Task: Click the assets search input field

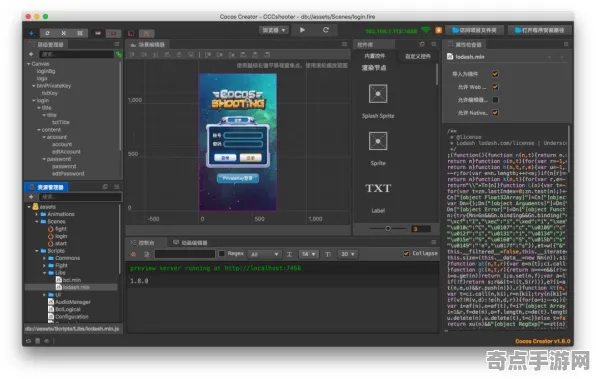Action: (x=80, y=197)
